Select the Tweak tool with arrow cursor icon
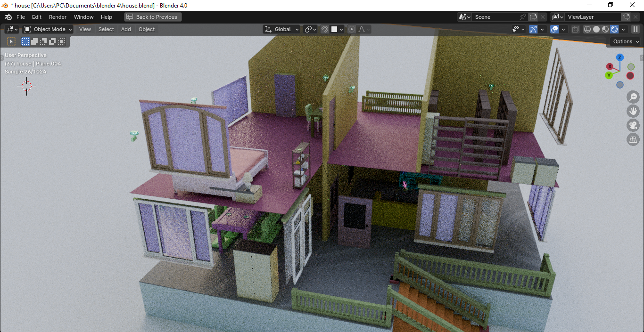 coord(12,41)
